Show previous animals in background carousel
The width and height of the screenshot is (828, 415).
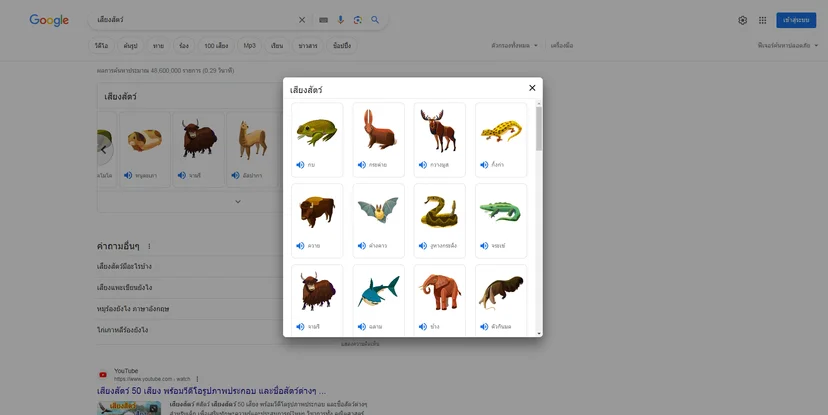[x=104, y=149]
